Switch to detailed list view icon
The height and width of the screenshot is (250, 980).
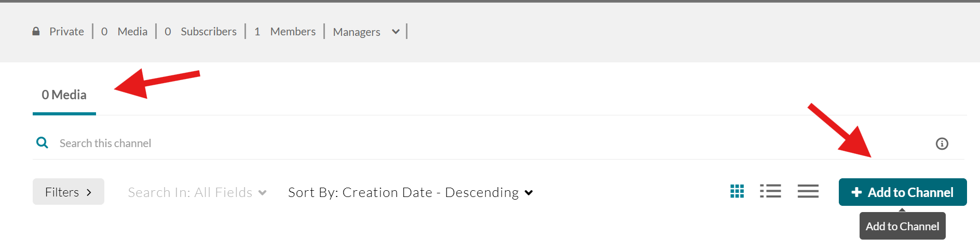pyautogui.click(x=770, y=191)
